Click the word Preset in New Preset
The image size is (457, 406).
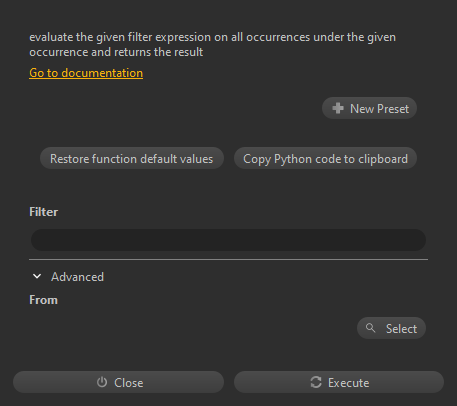pyautogui.click(x=392, y=109)
